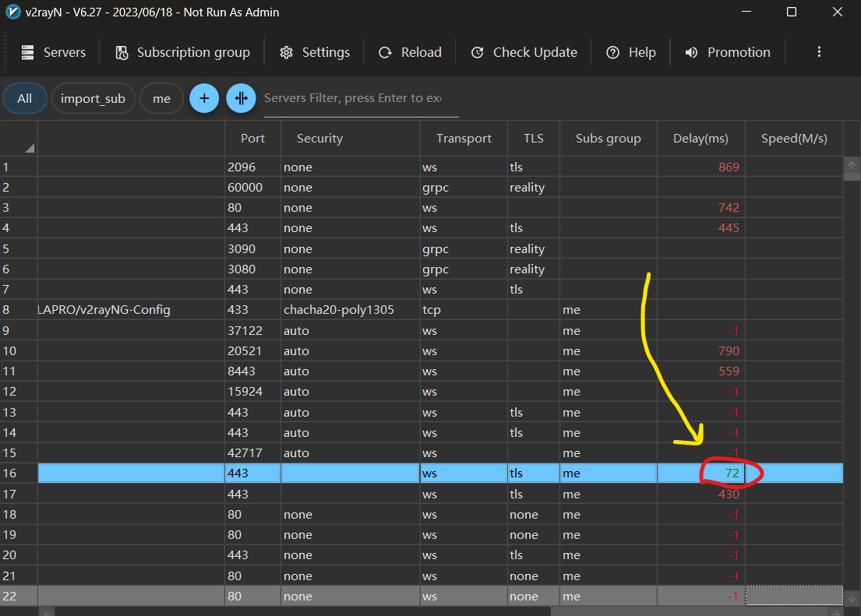The height and width of the screenshot is (616, 861).
Task: Click port 42717 cell
Action: click(252, 453)
